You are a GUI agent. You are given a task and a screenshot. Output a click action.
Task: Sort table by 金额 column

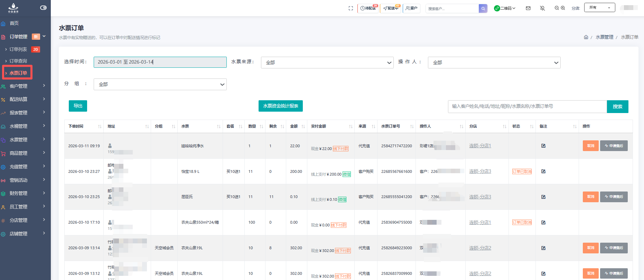[303, 127]
